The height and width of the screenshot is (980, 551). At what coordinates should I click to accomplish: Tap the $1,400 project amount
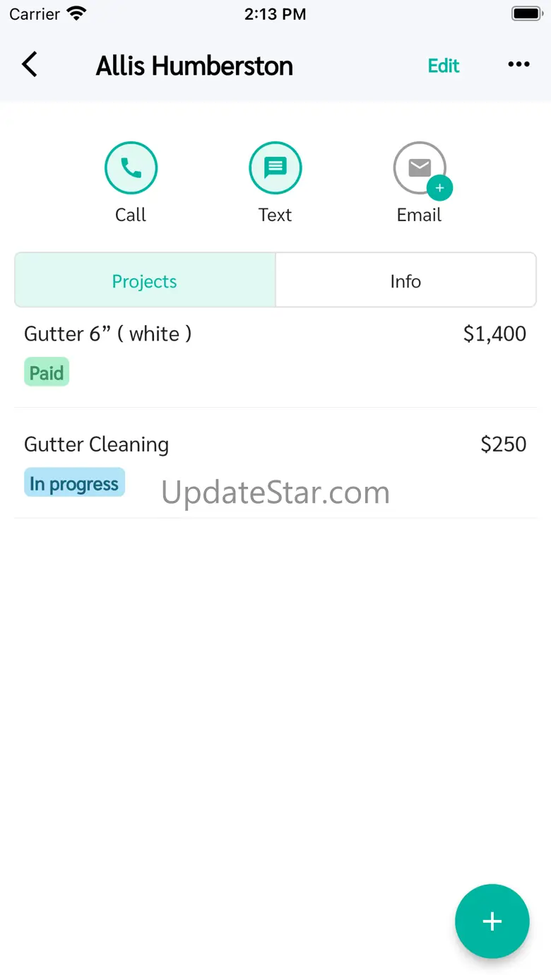(494, 333)
